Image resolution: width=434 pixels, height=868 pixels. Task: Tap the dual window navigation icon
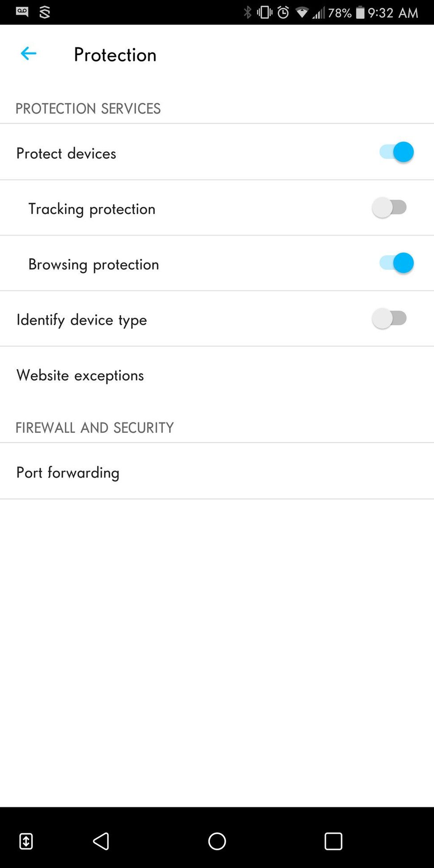pos(26,841)
